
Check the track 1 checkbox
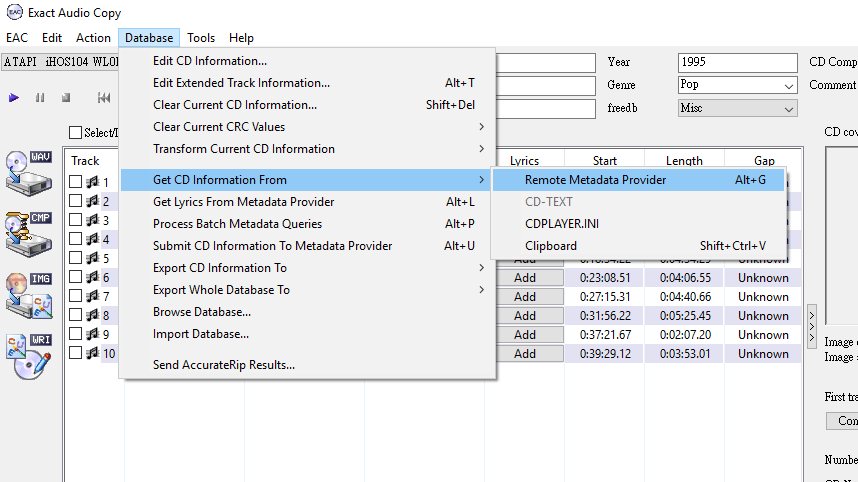(76, 182)
